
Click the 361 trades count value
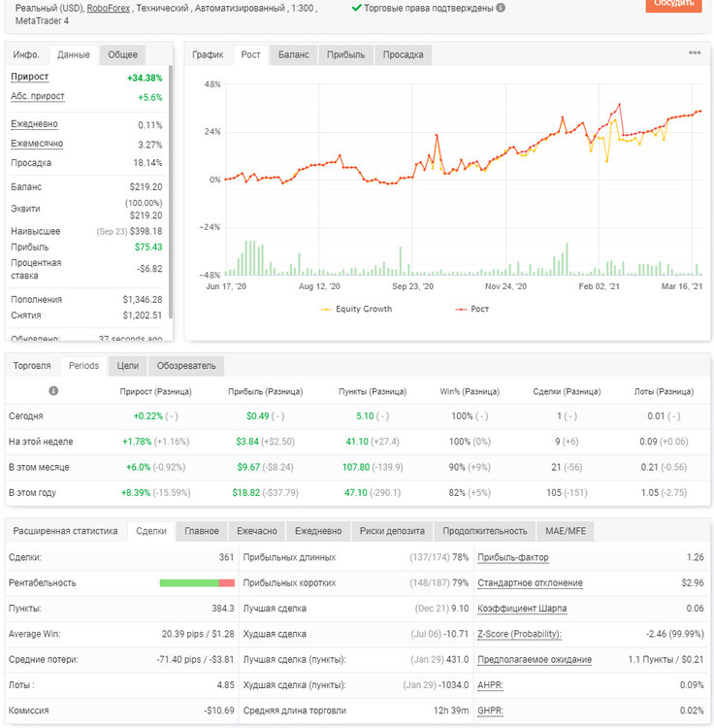[x=226, y=557]
